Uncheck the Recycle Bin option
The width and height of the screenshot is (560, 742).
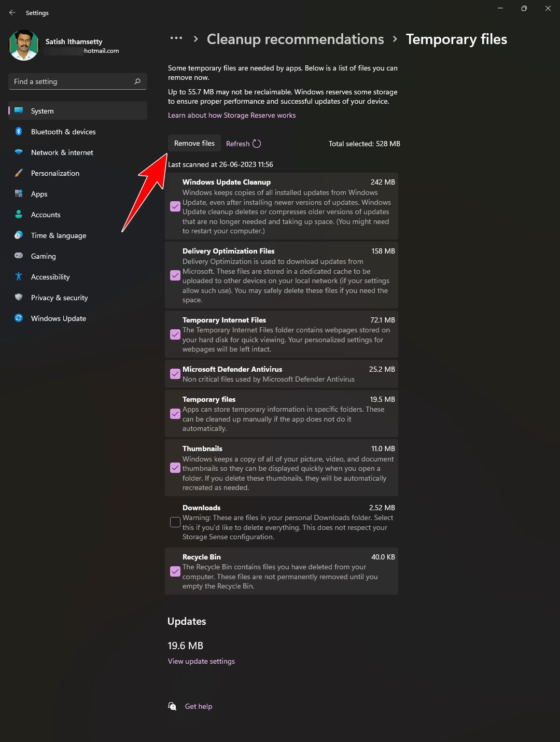[175, 571]
